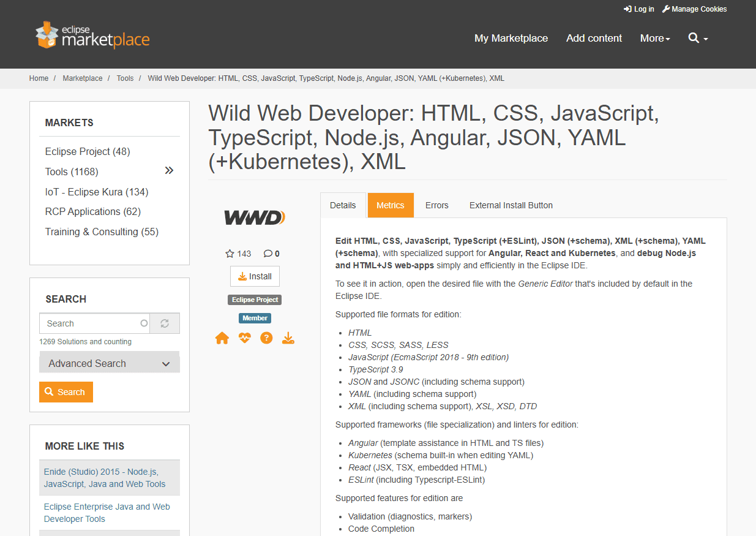
Task: Visit the project homepage via the home icon
Action: coord(222,338)
